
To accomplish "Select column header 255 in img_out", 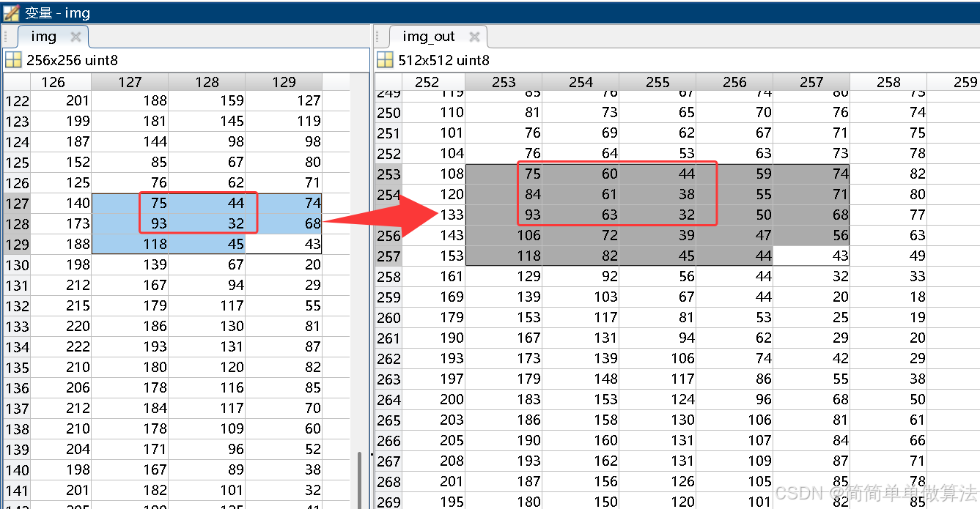I will pos(657,82).
